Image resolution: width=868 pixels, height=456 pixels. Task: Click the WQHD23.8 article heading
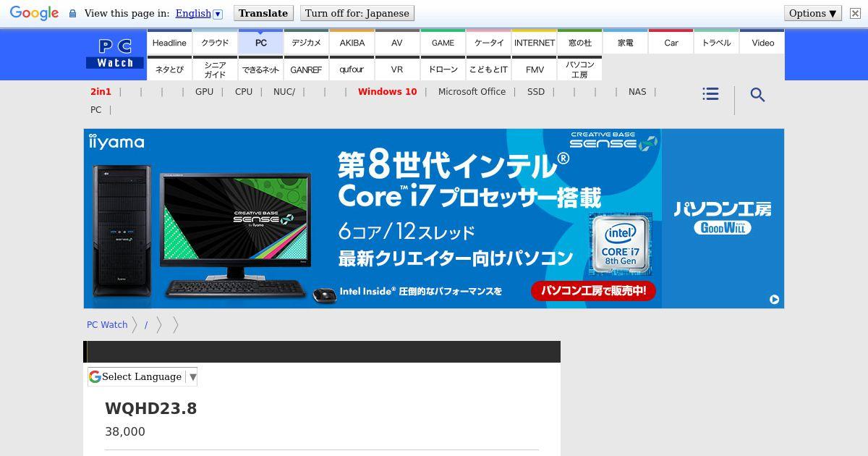coord(151,408)
